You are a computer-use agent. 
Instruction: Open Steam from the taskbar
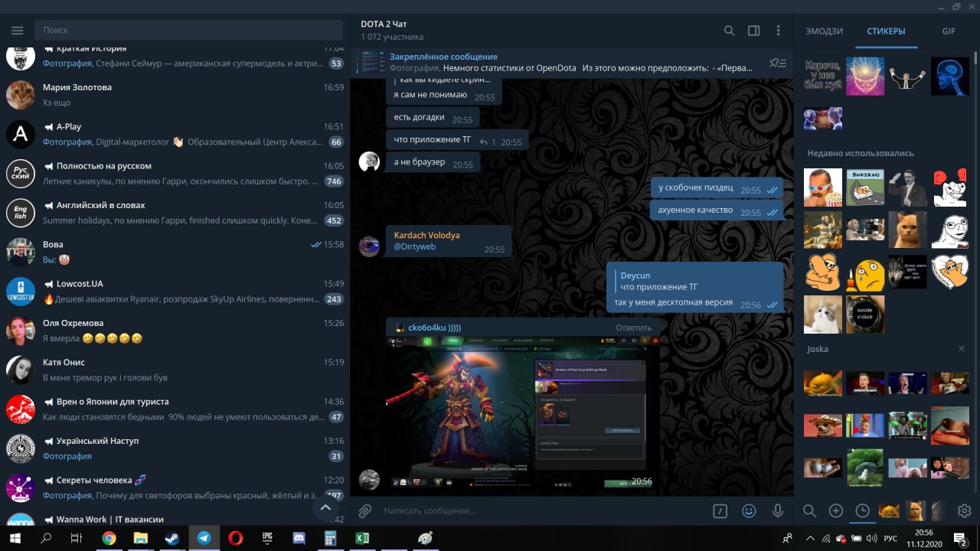click(171, 538)
